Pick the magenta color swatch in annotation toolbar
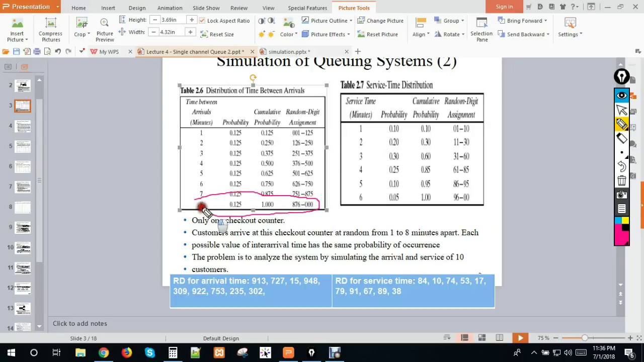The width and height of the screenshot is (644, 362). pos(622,234)
